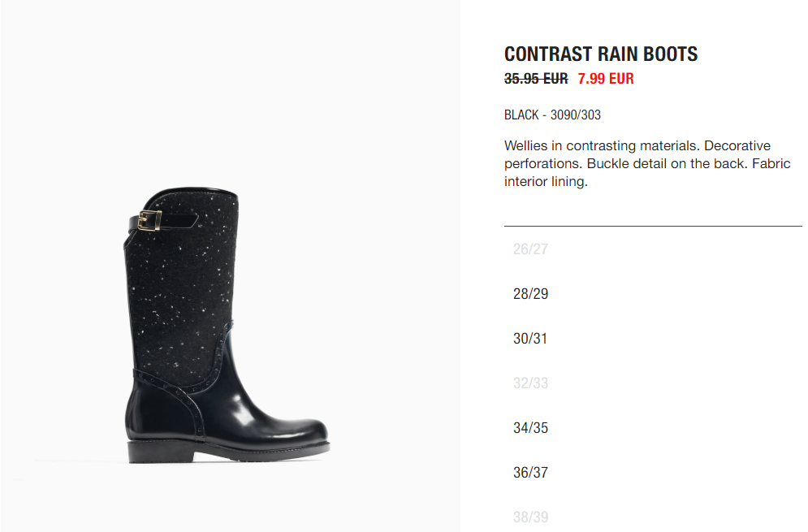Select size 36/37
Screen dimensions: 808x532
click(530, 473)
